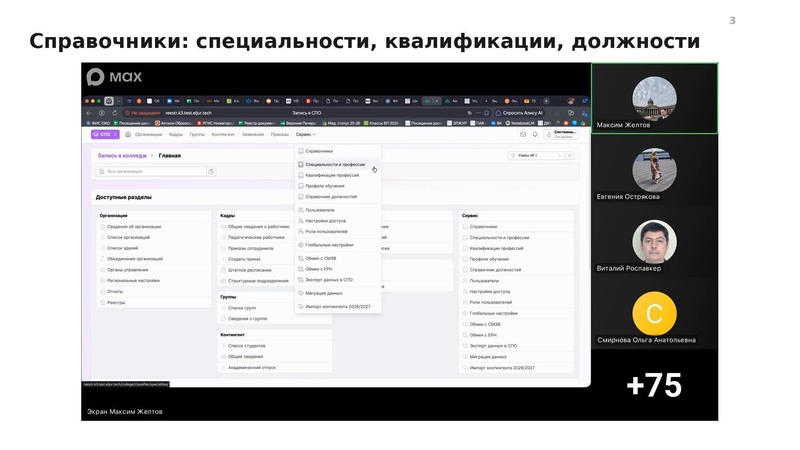Screen dimensions: 800x450
Task: Click the home icon in the navigation bar
Action: (128, 134)
